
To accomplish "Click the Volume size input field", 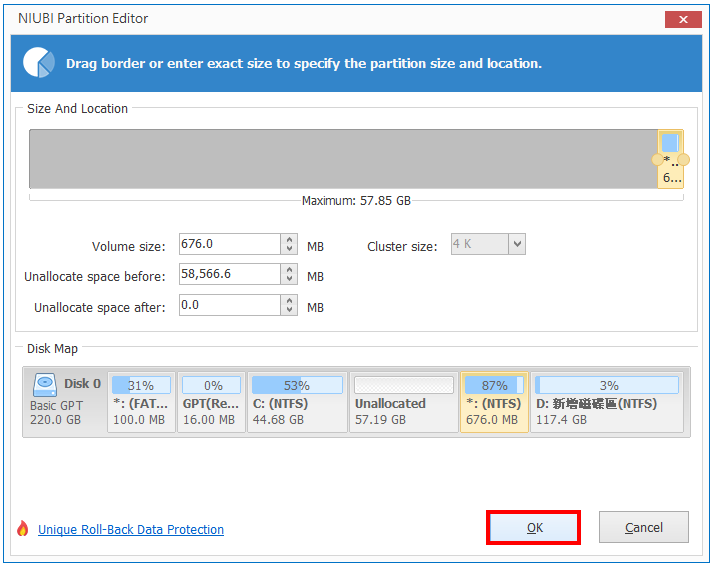I will tap(230, 244).
